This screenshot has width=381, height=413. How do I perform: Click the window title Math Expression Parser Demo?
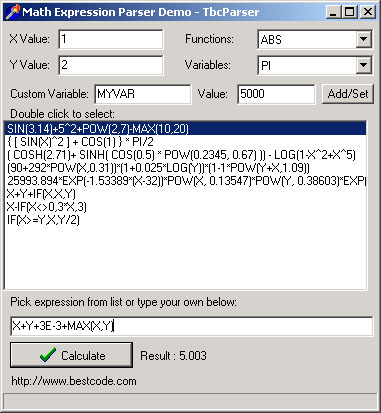click(x=140, y=12)
